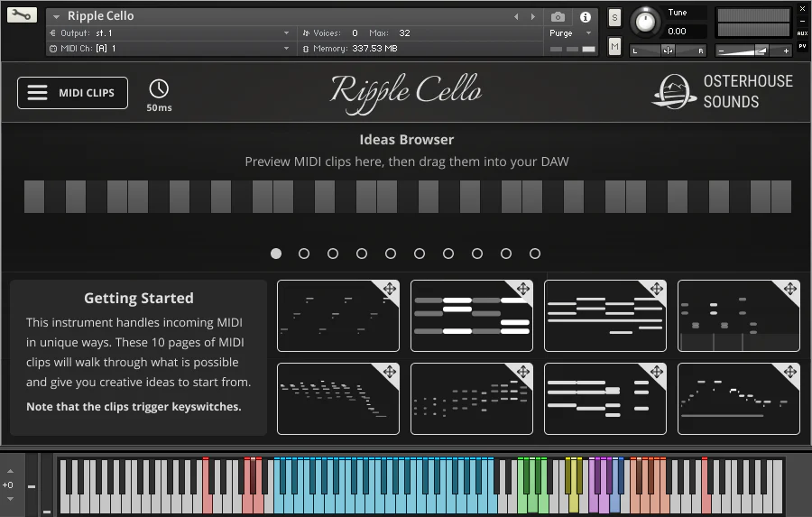Adjust the Tune knob
Screen dimensions: 812x517
645,22
